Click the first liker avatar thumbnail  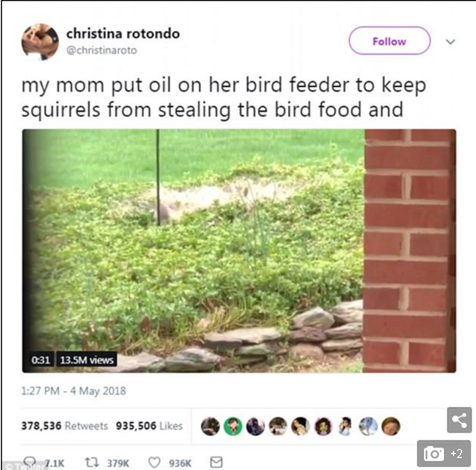click(x=210, y=427)
